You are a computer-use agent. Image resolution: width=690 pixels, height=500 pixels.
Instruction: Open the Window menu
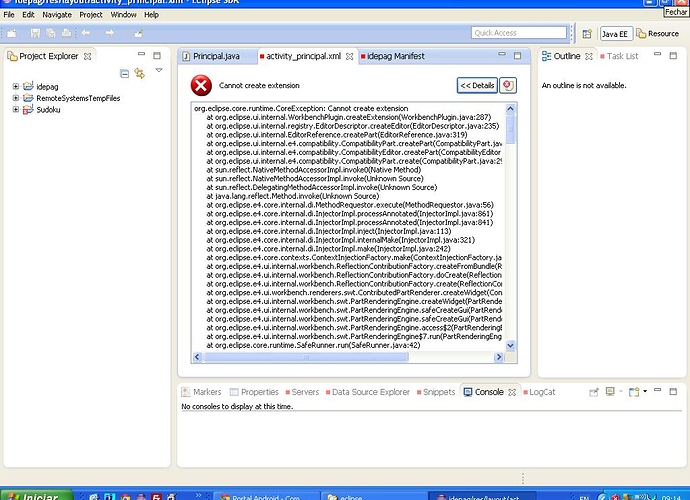(x=123, y=15)
